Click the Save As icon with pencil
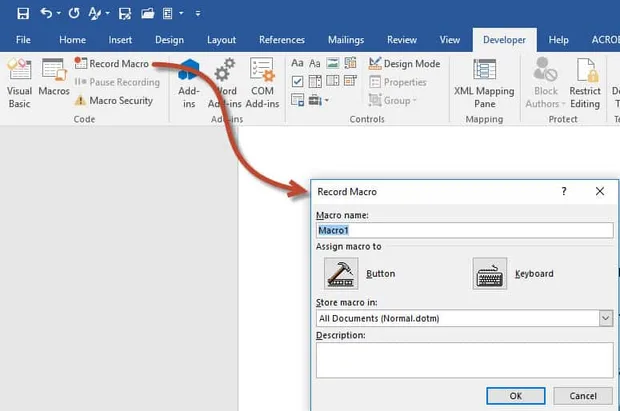The image size is (620, 411). 125,14
